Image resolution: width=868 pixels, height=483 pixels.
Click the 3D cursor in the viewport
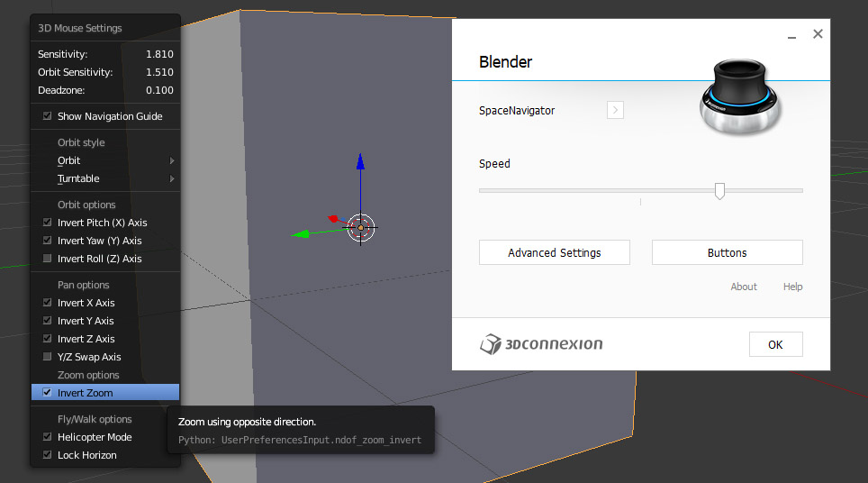tap(361, 228)
